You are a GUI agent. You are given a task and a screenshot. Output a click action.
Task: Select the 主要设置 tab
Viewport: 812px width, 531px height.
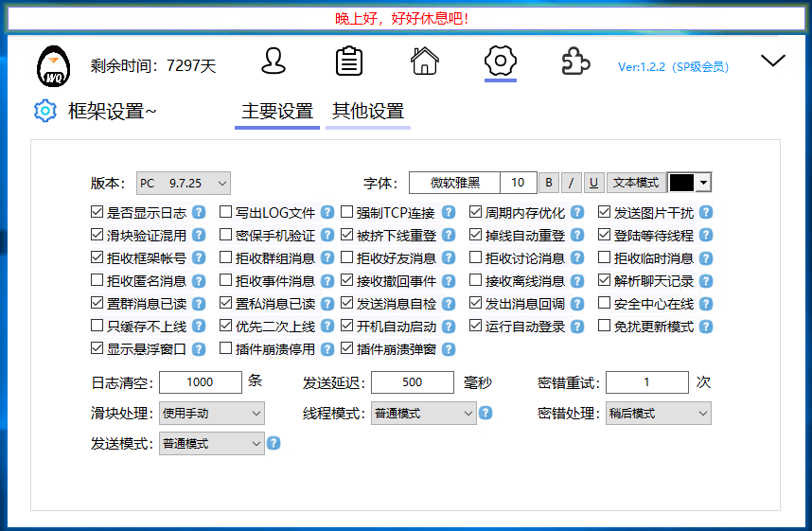pos(276,112)
